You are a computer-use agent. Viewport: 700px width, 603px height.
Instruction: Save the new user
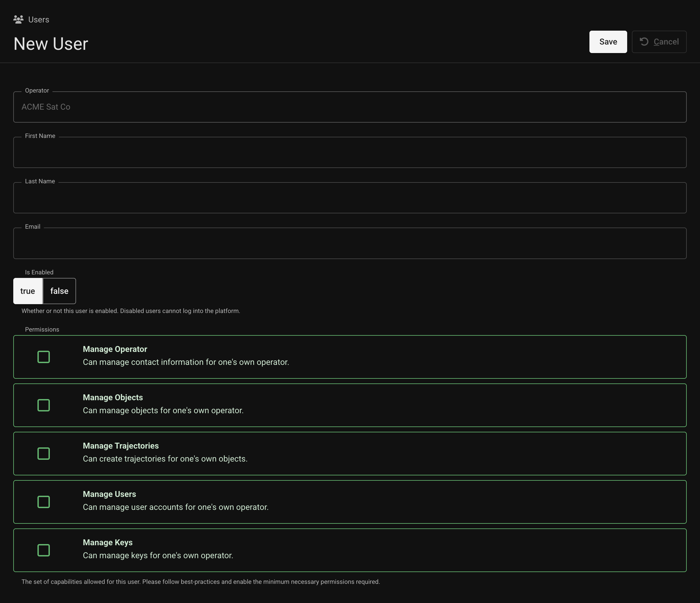pyautogui.click(x=608, y=42)
